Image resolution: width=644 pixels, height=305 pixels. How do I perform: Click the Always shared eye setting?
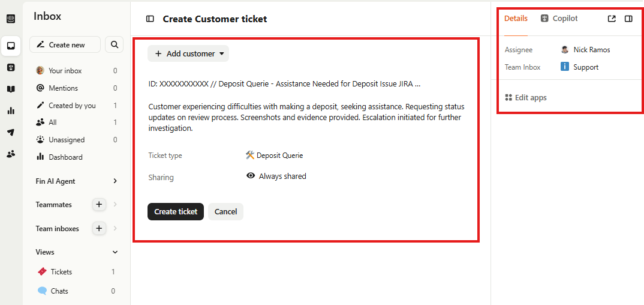276,177
